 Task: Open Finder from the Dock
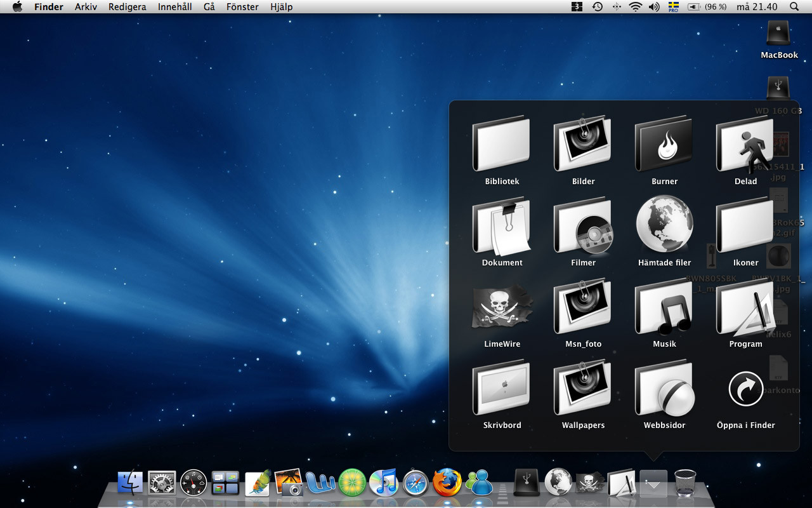tap(131, 483)
